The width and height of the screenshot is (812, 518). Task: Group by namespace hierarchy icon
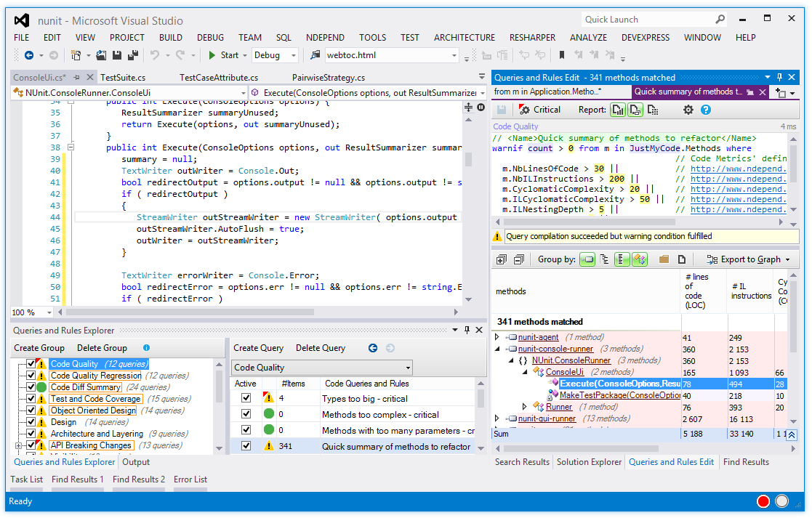pyautogui.click(x=604, y=259)
